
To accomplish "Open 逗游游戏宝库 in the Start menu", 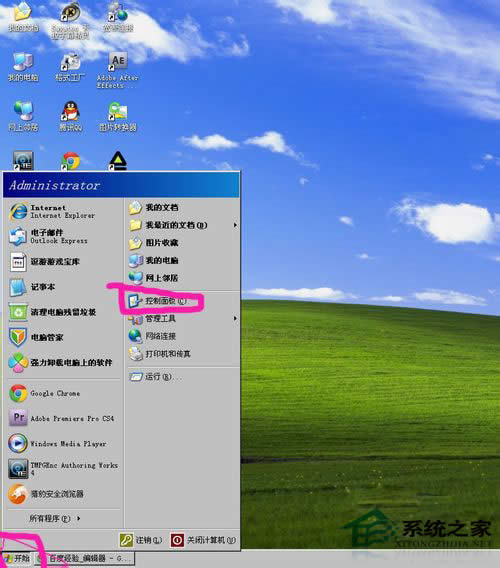I will click(63, 262).
